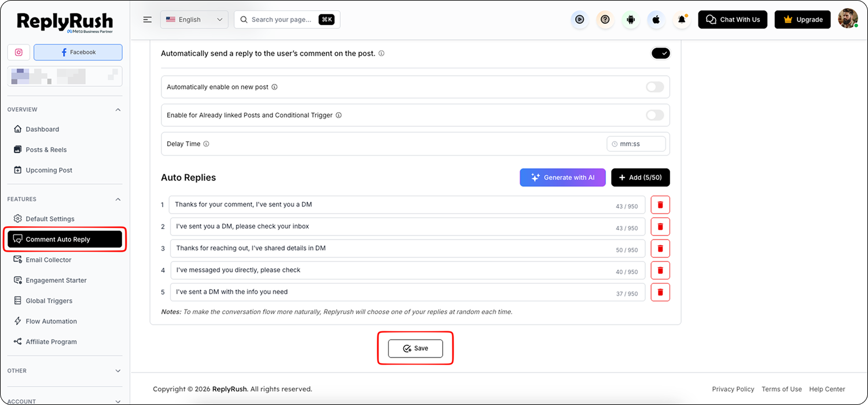868x405 pixels.
Task: Edit reply "Thanks for reaching out, I've shared details in DM"
Action: [407, 249]
